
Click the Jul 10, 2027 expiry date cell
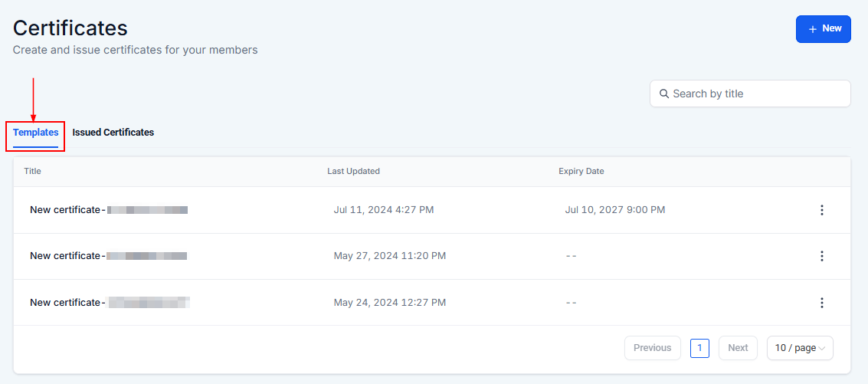[614, 210]
